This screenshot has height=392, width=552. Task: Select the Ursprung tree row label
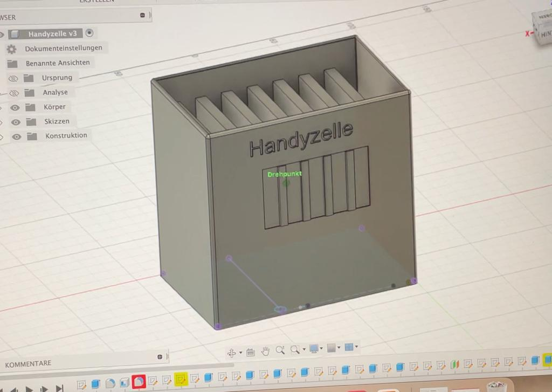[x=57, y=78]
